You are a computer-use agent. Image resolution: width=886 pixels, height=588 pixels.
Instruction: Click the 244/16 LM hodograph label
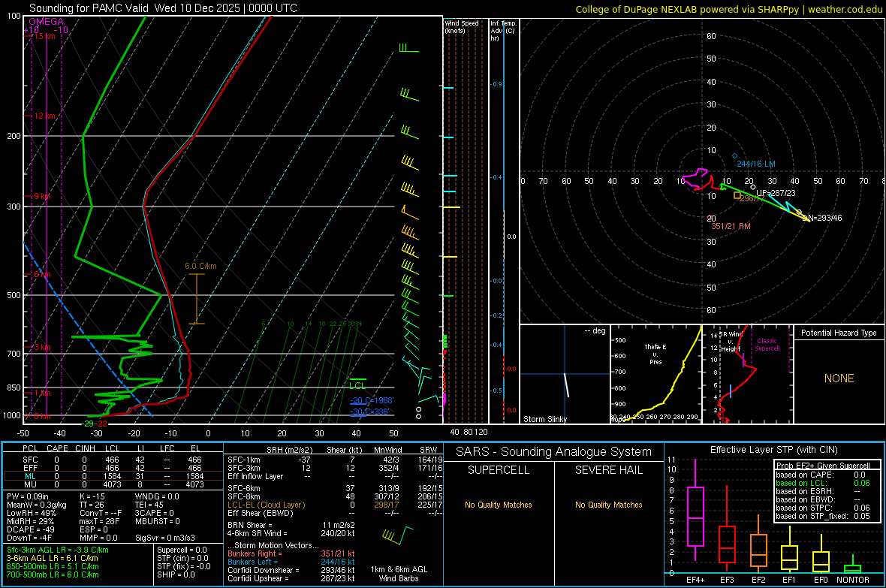[x=756, y=164]
